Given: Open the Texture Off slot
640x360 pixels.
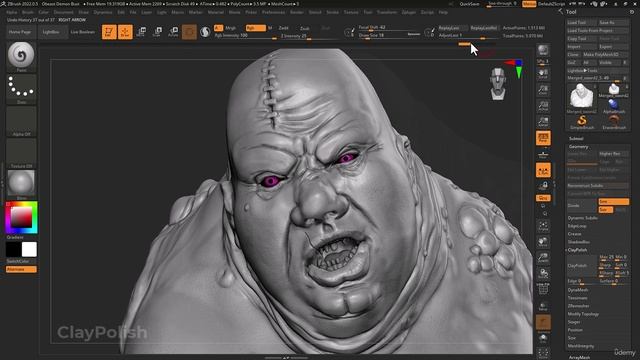Looking at the screenshot, I should pyautogui.click(x=21, y=153).
